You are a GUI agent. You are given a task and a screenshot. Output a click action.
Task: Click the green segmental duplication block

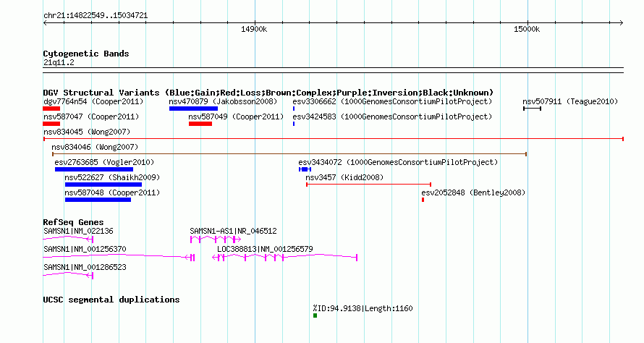click(315, 316)
